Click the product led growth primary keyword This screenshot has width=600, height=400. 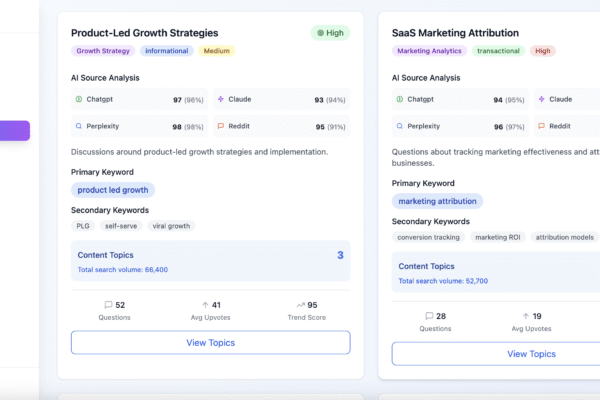click(x=113, y=190)
